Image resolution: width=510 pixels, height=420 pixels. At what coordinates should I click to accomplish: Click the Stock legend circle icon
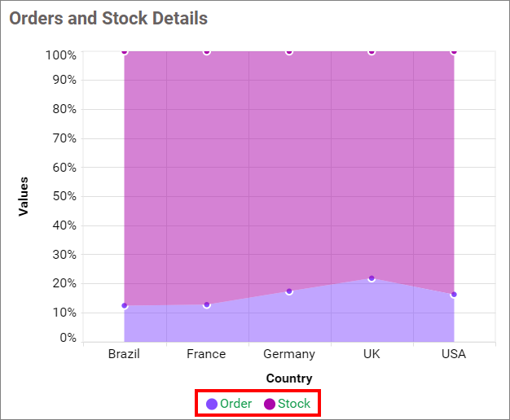(x=270, y=404)
